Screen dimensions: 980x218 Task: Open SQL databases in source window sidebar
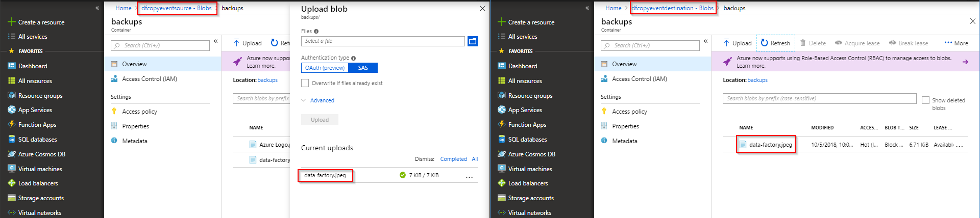(33, 140)
